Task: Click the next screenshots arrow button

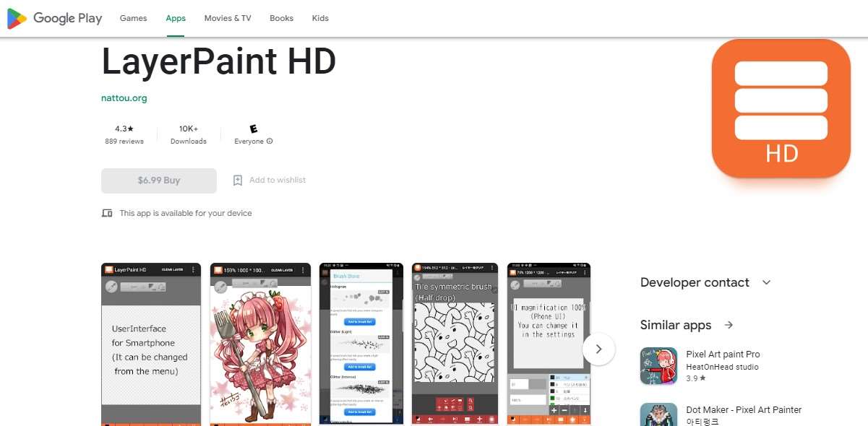Action: 598,349
